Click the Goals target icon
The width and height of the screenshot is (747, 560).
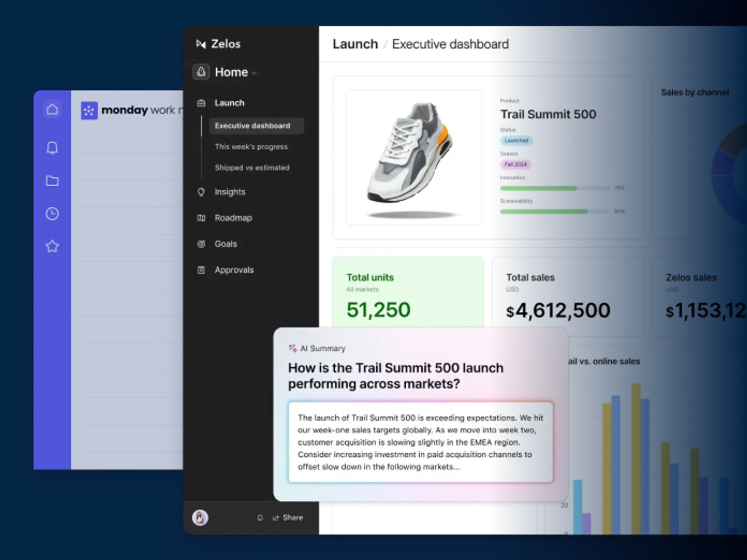click(x=201, y=244)
